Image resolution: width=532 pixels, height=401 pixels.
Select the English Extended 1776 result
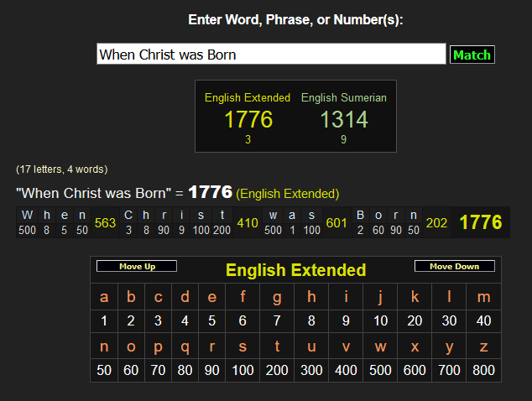tap(248, 120)
